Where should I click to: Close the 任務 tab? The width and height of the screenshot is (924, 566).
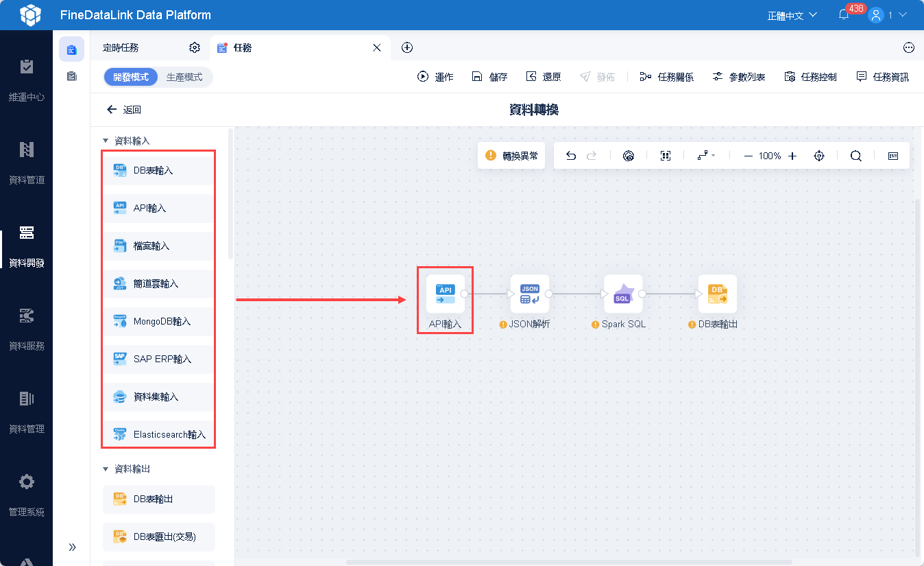click(376, 47)
